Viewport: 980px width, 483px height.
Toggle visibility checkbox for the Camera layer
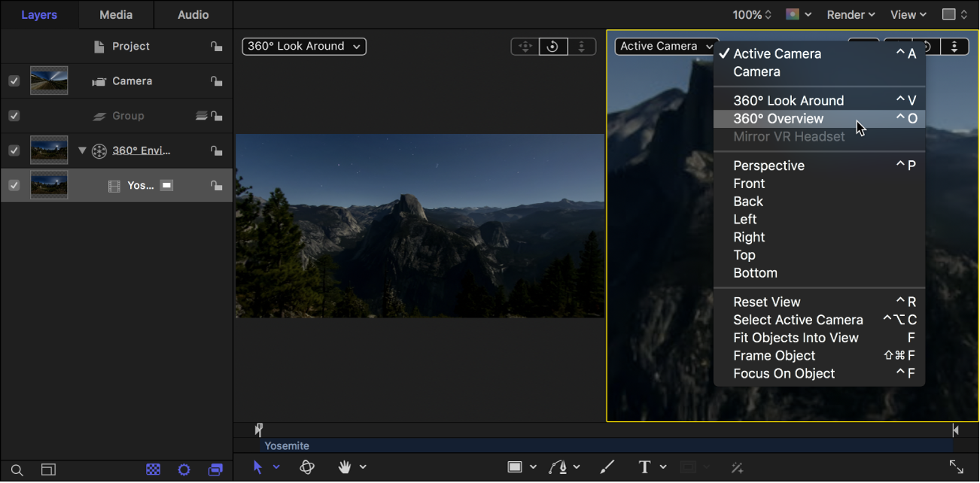(14, 80)
